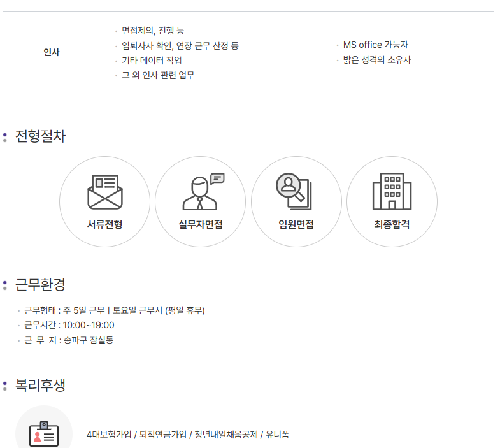Click the MS office 가능자 requirement text
Viewport: 500px width, 448px height.
click(x=375, y=45)
